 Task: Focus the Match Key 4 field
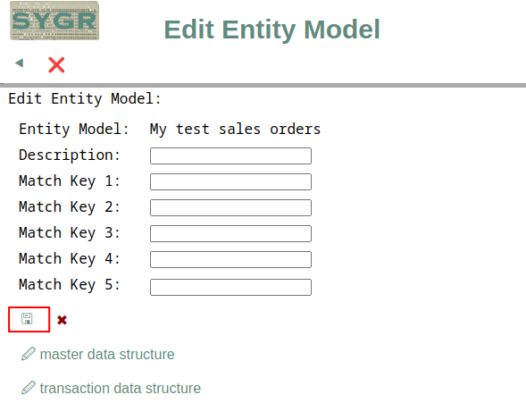[230, 259]
